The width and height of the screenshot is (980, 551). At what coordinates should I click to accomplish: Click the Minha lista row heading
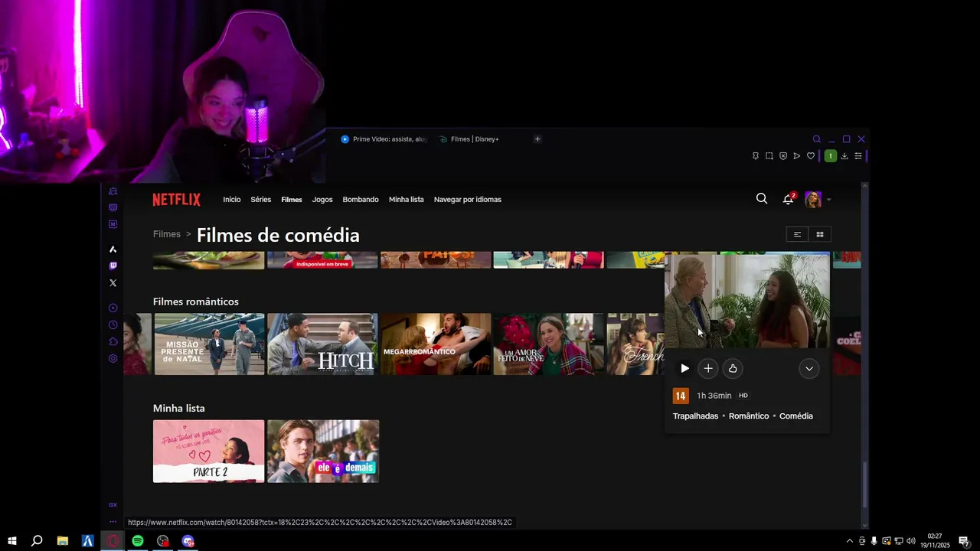[x=179, y=408]
